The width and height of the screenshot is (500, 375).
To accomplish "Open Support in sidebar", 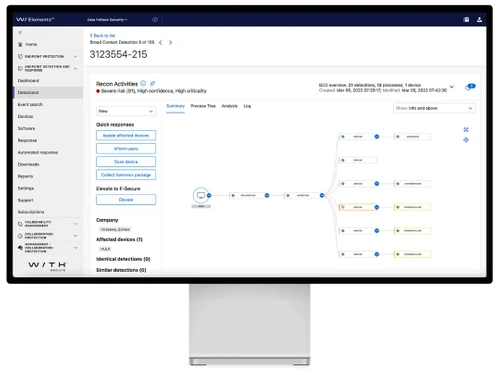I will 48,200.
